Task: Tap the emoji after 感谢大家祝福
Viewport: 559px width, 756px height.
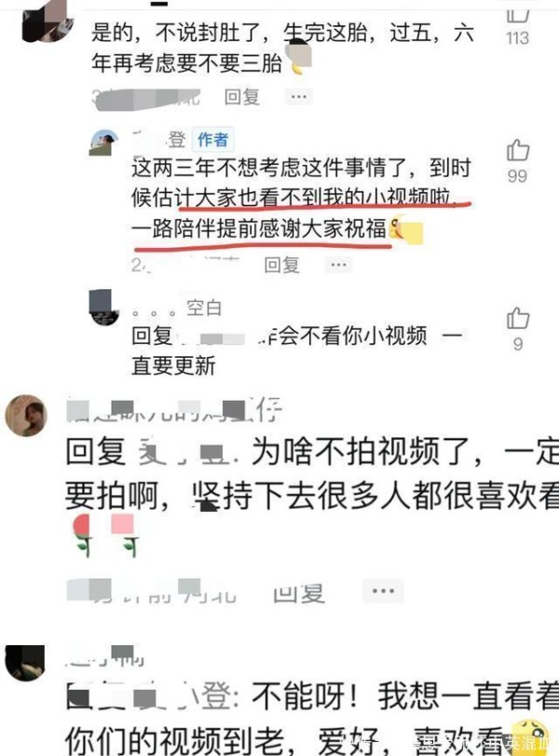Action: (x=407, y=229)
